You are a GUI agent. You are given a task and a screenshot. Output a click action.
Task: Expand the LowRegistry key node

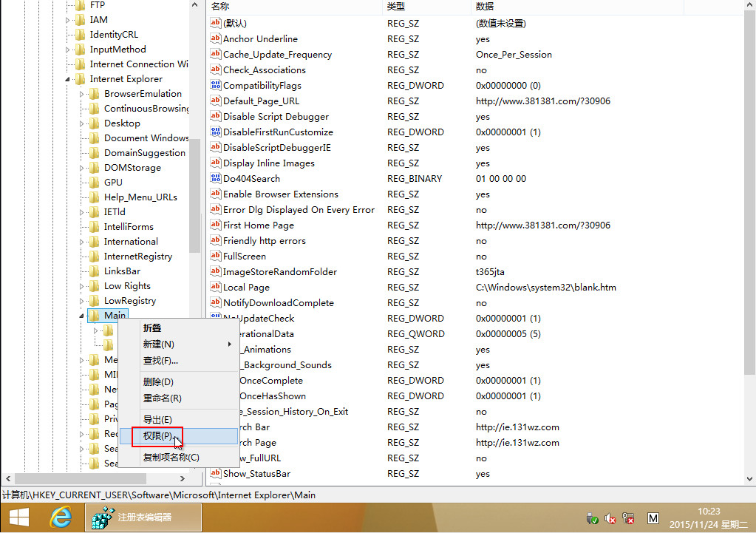pos(83,301)
